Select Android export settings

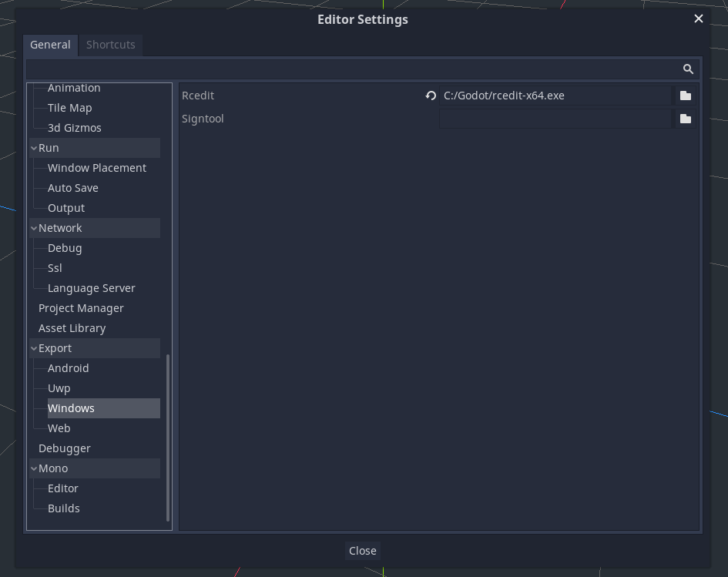point(68,367)
